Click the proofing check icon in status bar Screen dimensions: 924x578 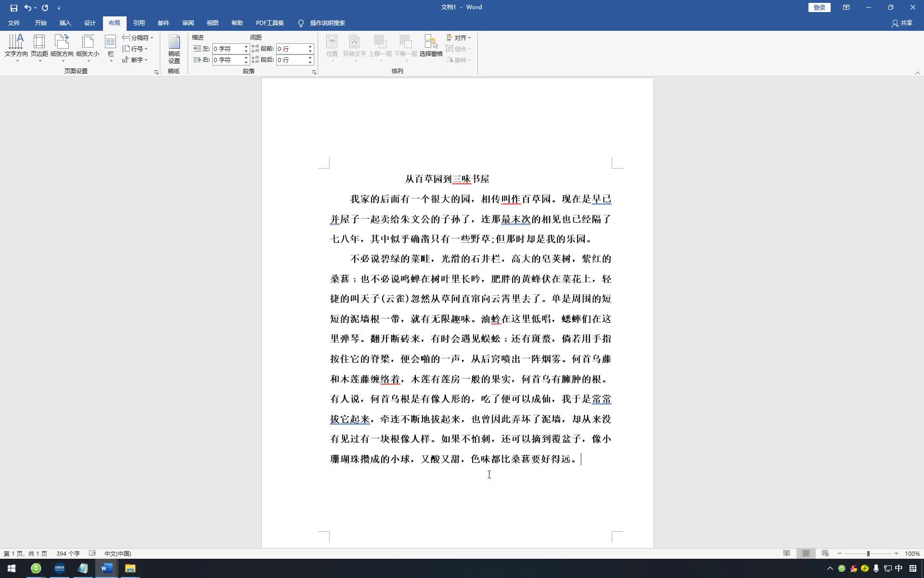pyautogui.click(x=92, y=553)
